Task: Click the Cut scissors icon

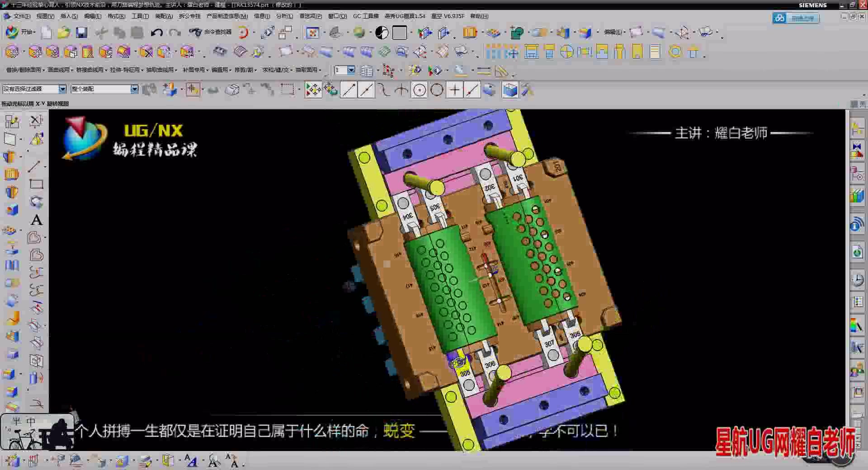Action: point(101,33)
